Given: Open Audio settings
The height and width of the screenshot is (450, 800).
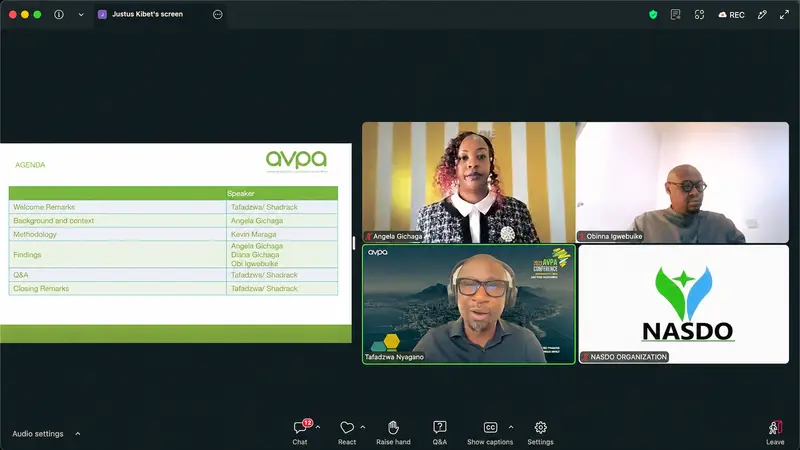Looking at the screenshot, I should tap(38, 434).
